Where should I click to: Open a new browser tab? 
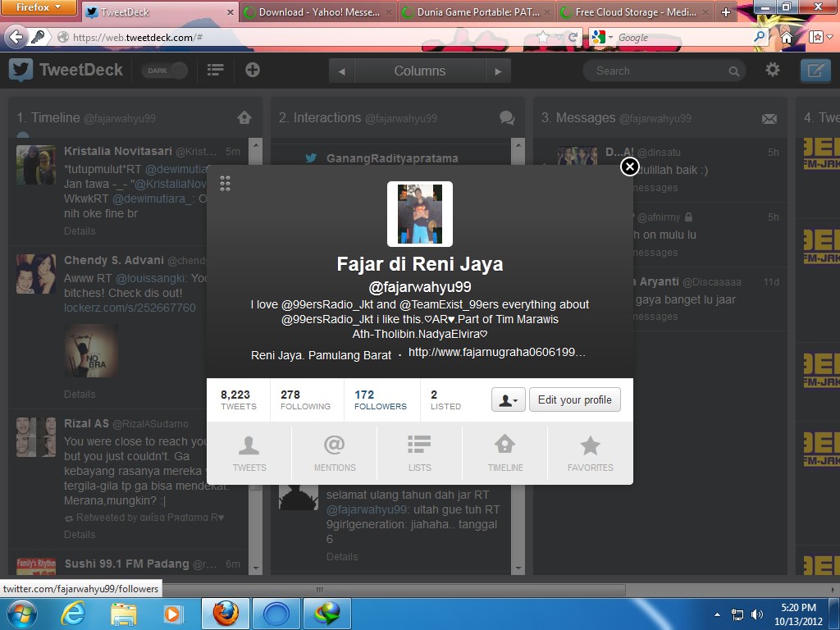coord(725,11)
